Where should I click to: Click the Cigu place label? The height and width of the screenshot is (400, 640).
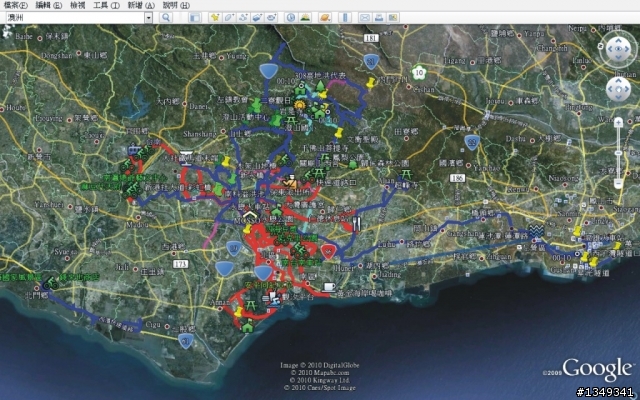(x=153, y=325)
